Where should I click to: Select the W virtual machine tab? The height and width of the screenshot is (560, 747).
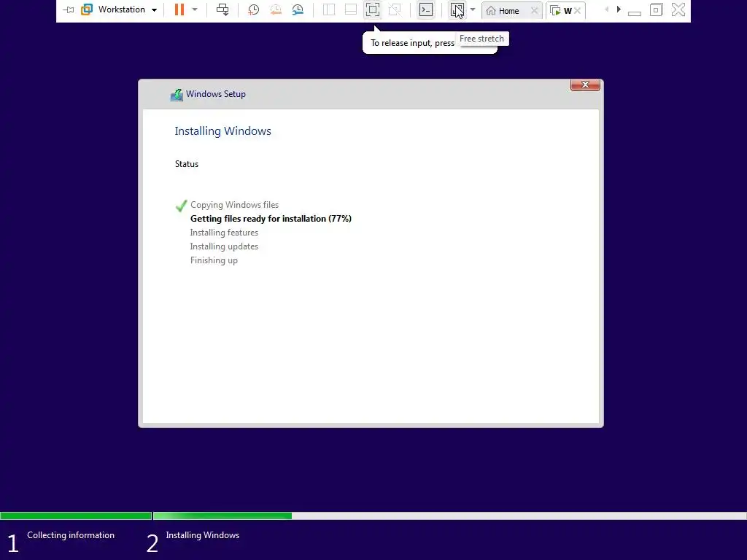click(x=567, y=10)
